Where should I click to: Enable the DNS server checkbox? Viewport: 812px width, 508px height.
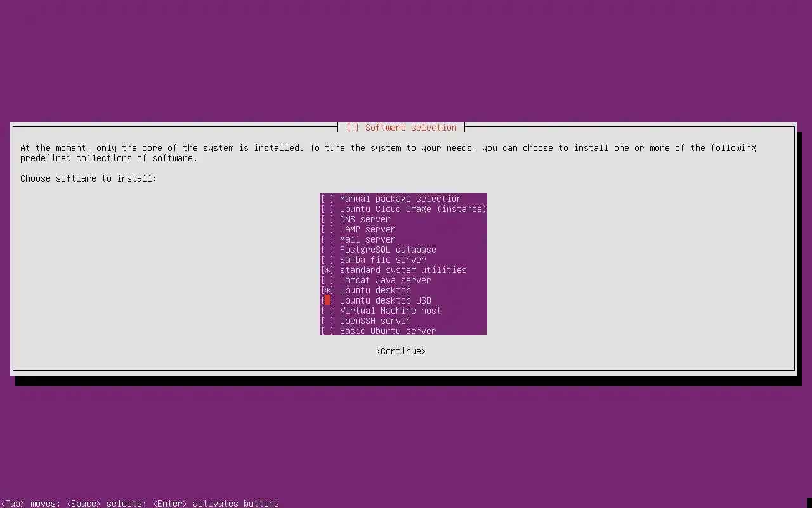327,219
